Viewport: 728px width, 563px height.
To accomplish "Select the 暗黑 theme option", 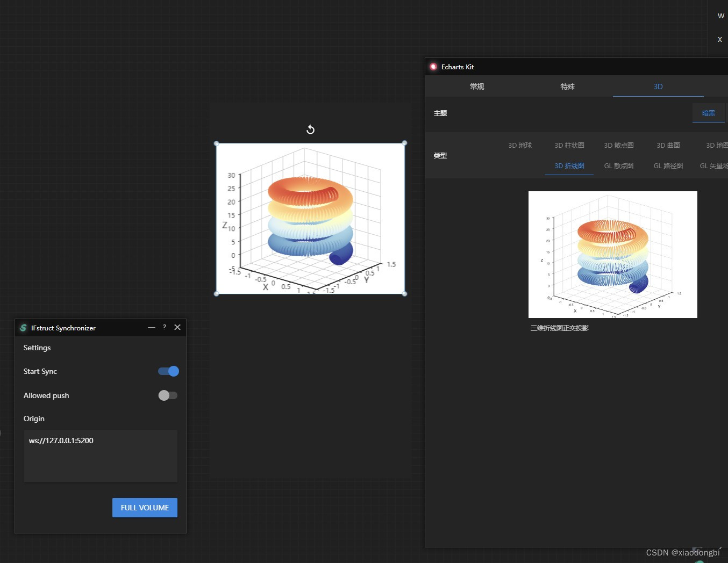I will (708, 113).
